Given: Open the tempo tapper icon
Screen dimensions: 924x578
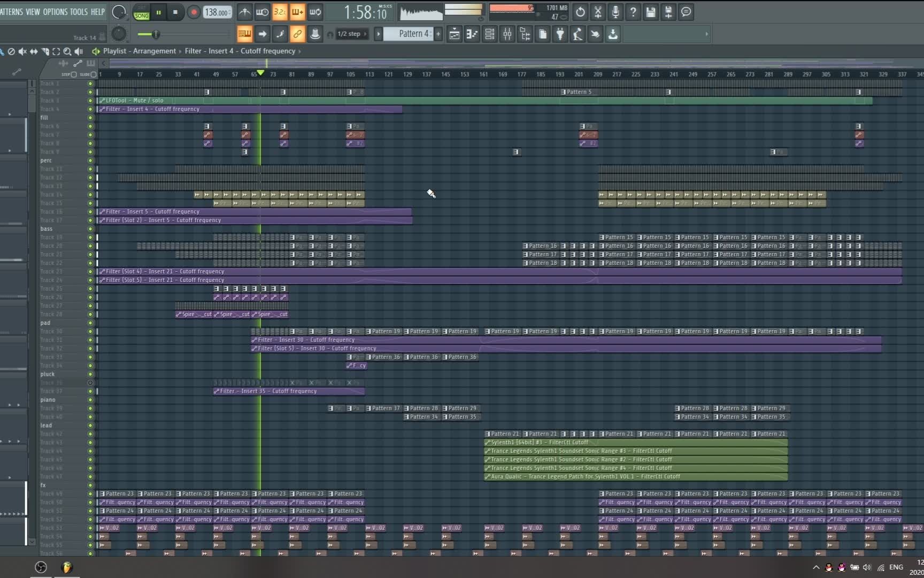Looking at the screenshot, I should tap(578, 34).
